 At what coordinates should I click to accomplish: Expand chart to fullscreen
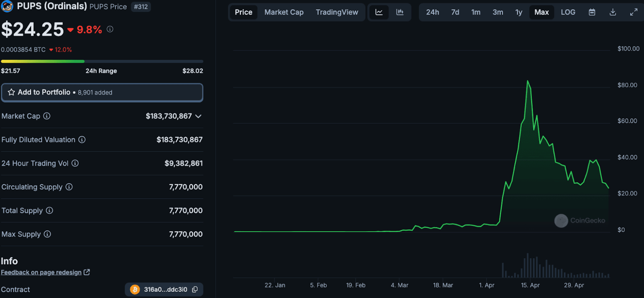tap(634, 12)
